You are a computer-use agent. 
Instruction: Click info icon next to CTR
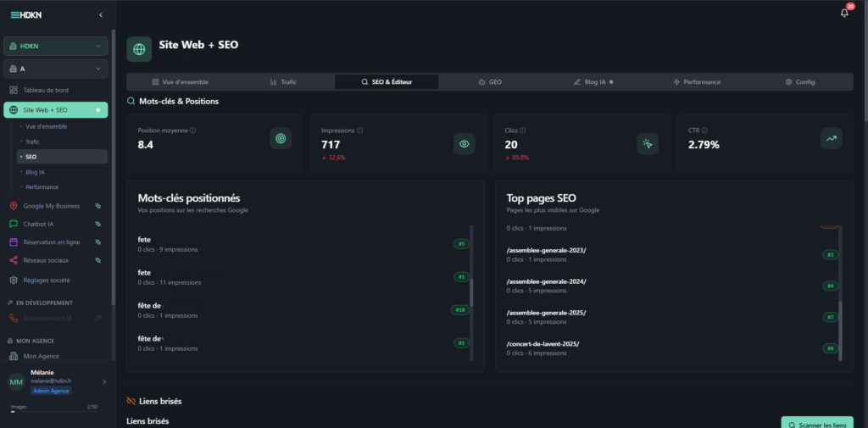tap(704, 131)
